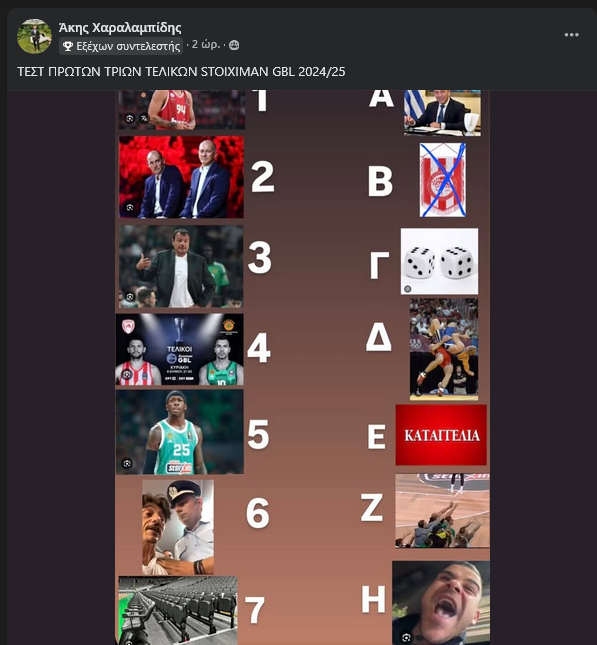Open Άκης Χαραλαμπίδης profile name link
This screenshot has height=645, width=597.
[x=120, y=28]
